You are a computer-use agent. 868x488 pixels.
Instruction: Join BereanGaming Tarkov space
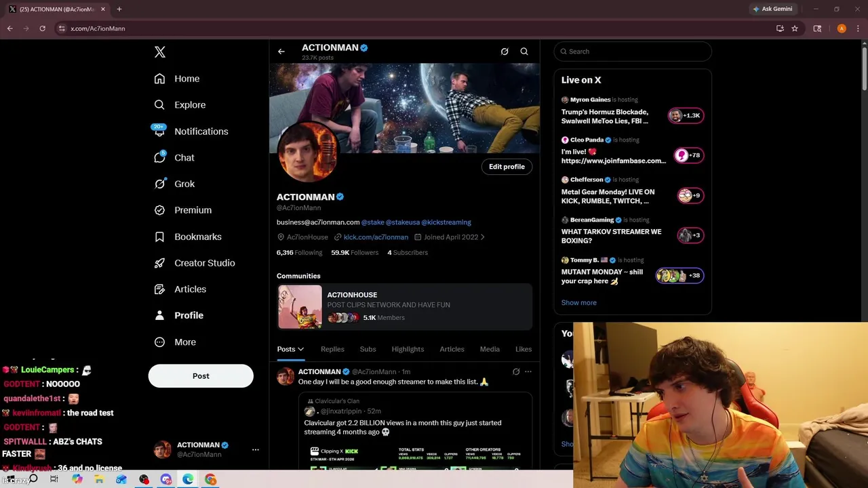coord(633,232)
